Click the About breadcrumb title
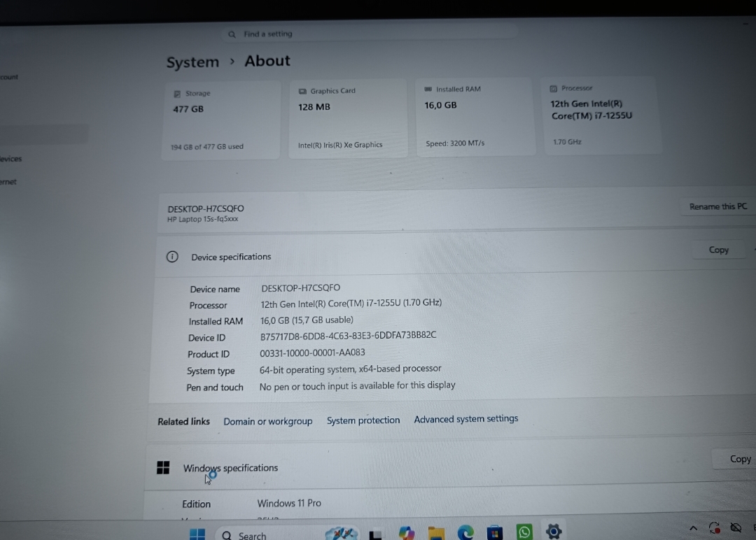The width and height of the screenshot is (756, 540). pyautogui.click(x=267, y=61)
